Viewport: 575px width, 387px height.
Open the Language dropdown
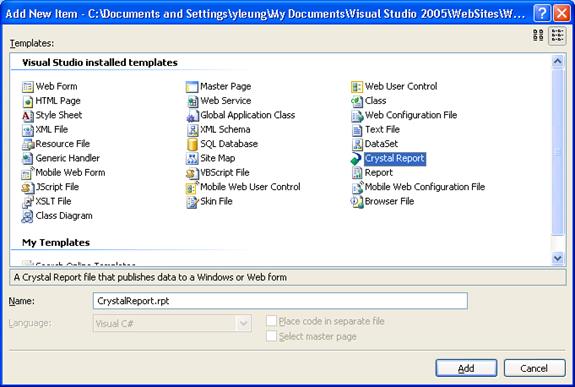[x=243, y=324]
